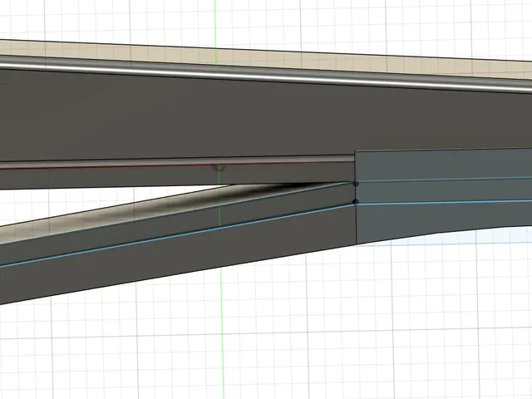Pick the upper blue line on blue-gray face
Screen dimensions: 532x399
coord(445,180)
